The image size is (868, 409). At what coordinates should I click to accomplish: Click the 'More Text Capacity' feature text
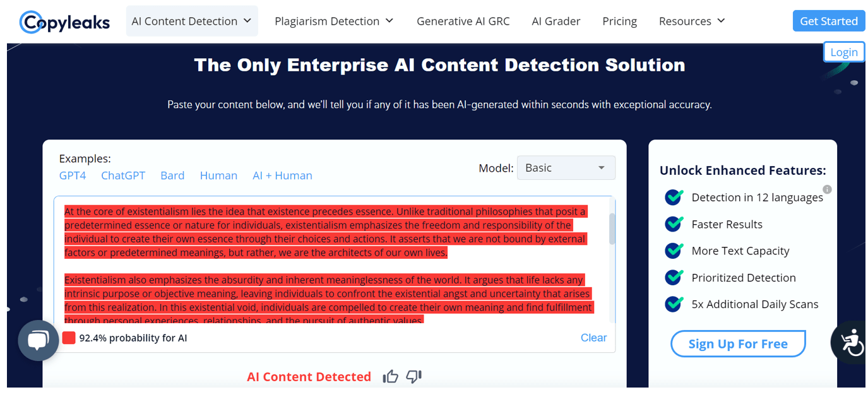pyautogui.click(x=740, y=251)
